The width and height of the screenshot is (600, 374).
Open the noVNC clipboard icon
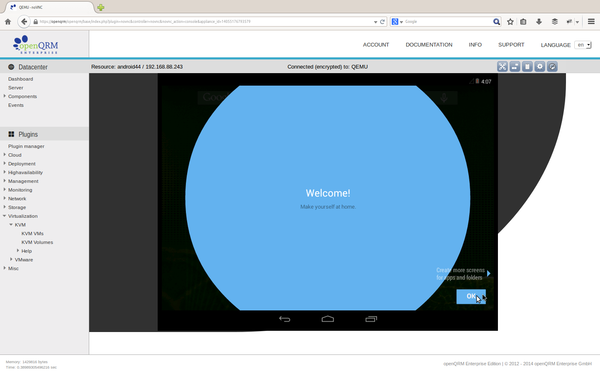click(x=527, y=67)
